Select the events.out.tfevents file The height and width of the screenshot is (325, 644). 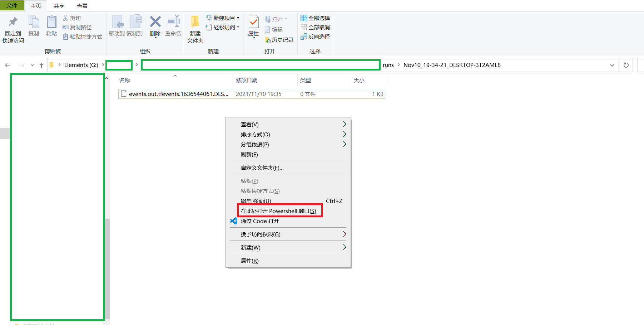pos(252,94)
